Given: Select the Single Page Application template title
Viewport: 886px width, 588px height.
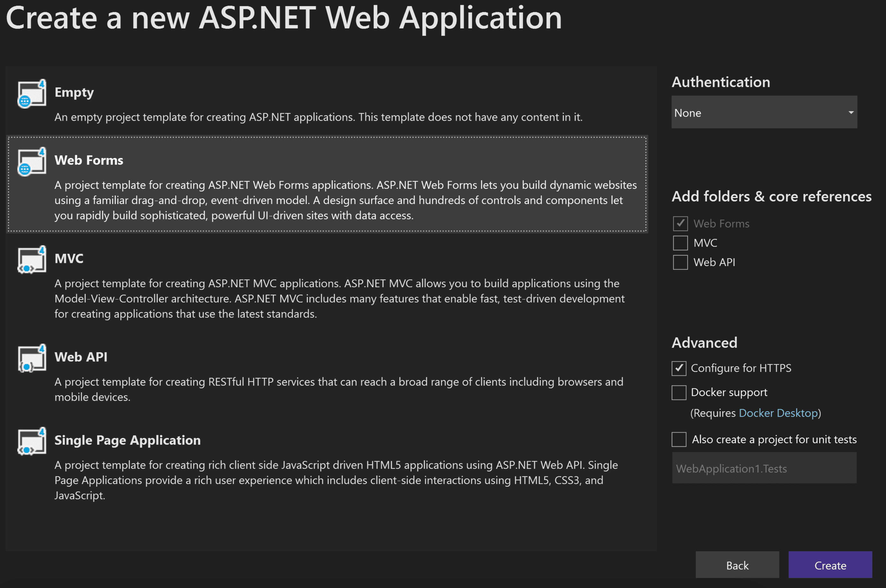Looking at the screenshot, I should point(128,440).
